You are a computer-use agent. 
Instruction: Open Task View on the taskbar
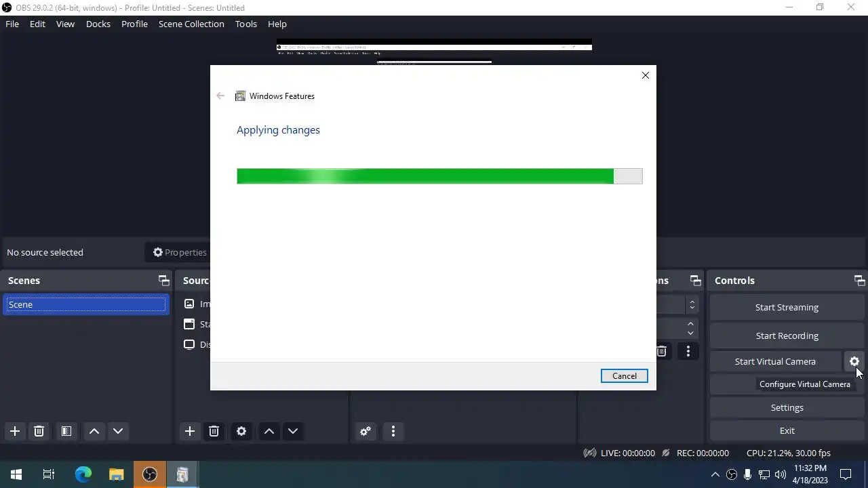point(49,474)
